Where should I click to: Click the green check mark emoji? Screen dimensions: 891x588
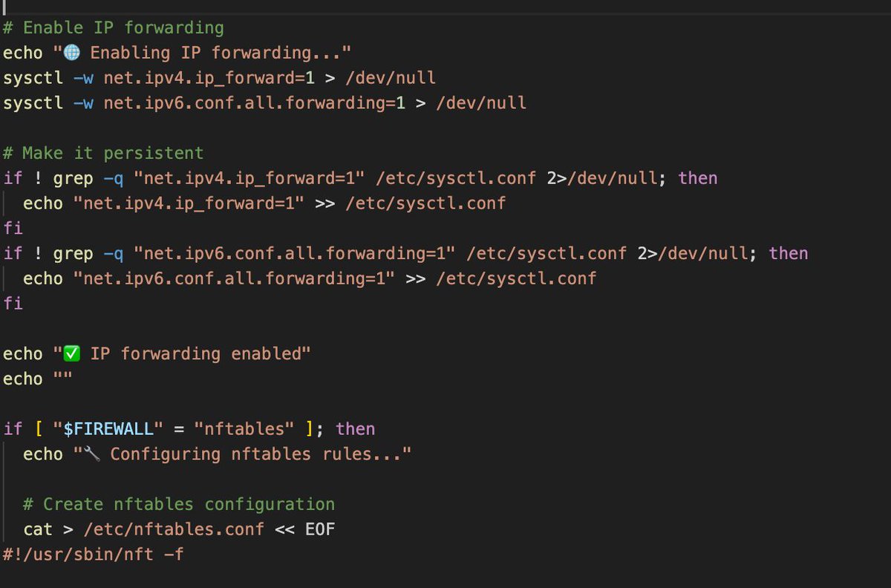[71, 354]
